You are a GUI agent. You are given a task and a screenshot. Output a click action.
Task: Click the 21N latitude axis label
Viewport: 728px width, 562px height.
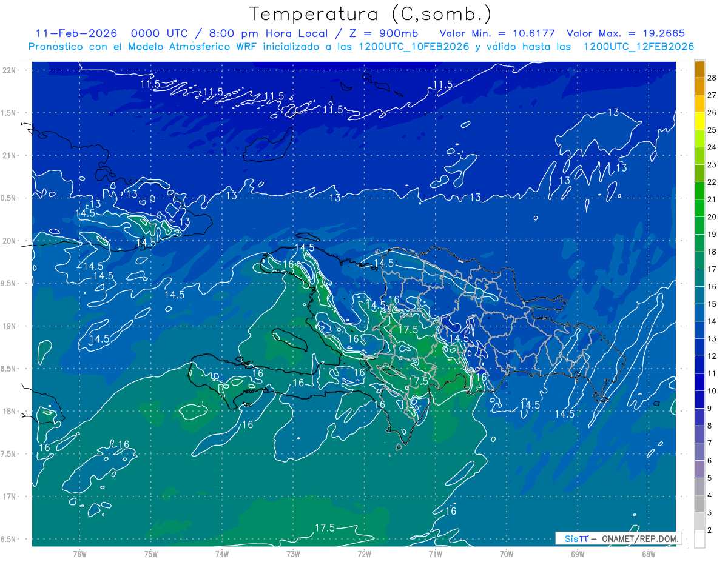10,155
